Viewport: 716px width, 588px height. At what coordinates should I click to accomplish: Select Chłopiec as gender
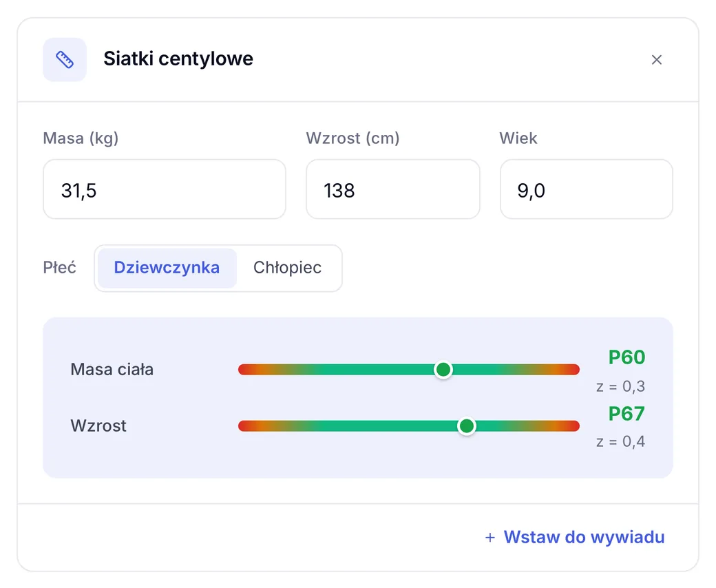[x=287, y=268]
